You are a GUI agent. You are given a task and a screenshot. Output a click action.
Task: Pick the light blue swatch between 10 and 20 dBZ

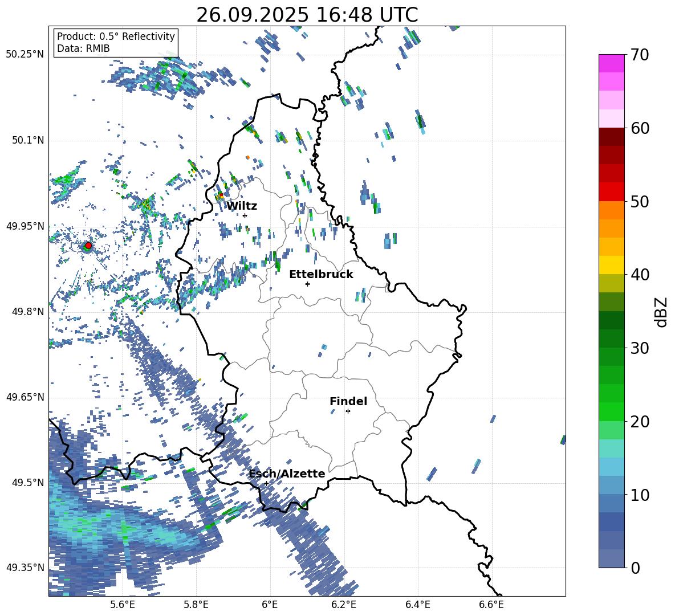[x=611, y=467]
